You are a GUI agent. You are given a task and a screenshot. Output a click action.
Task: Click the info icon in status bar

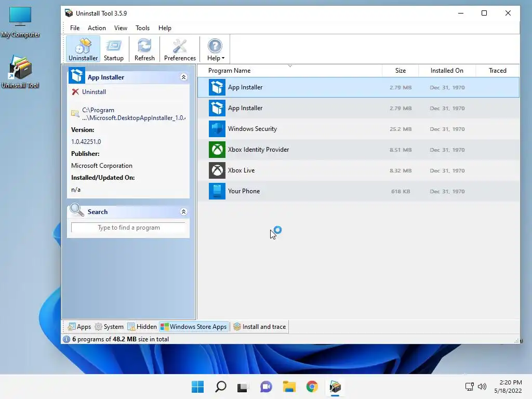click(x=66, y=339)
